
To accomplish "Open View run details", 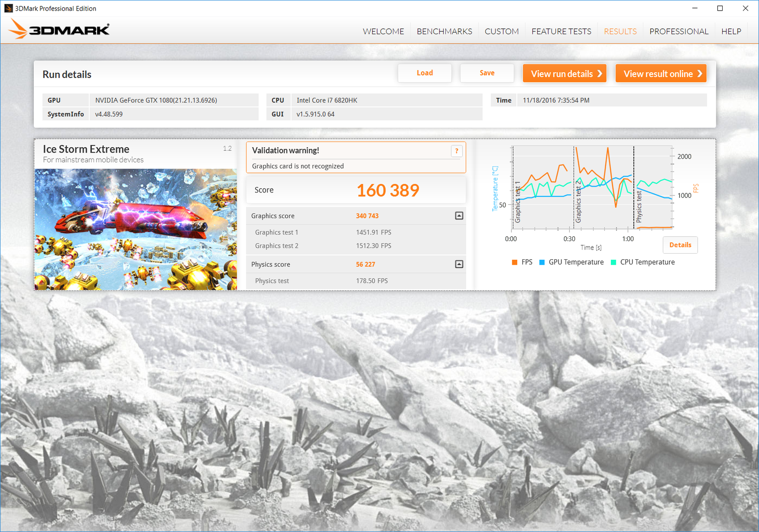I will pos(565,74).
